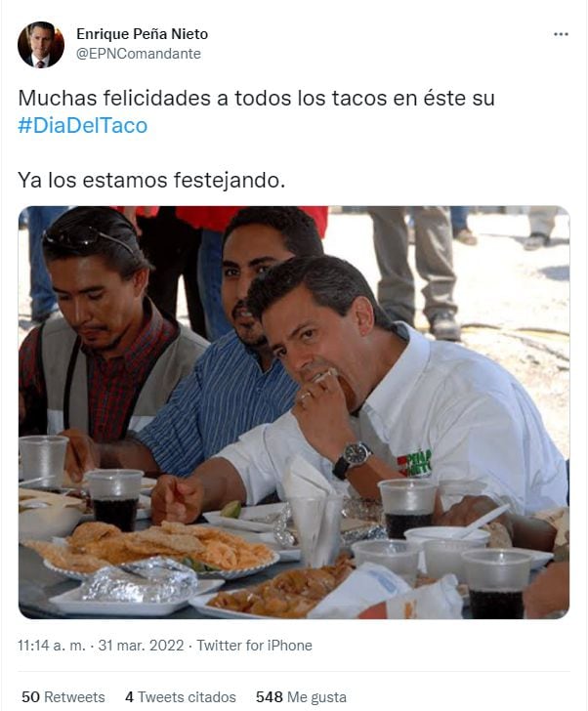Click the 11:14 a. m. timestamp

coord(51,645)
